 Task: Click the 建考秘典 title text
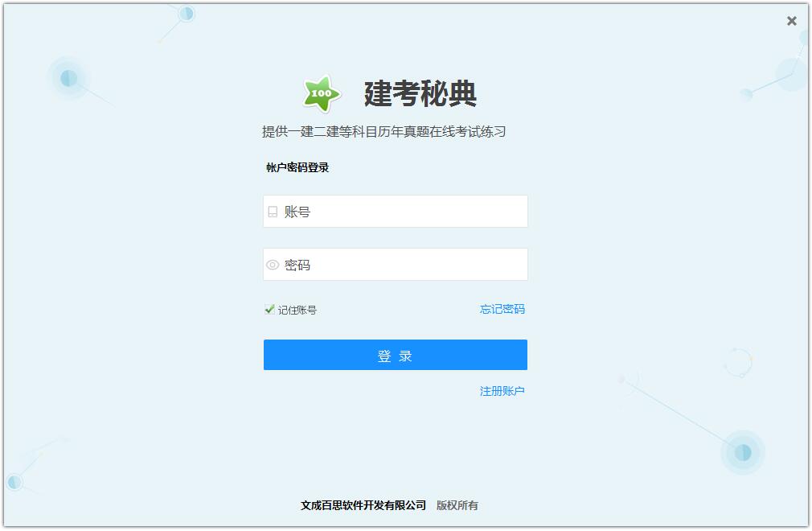click(420, 94)
